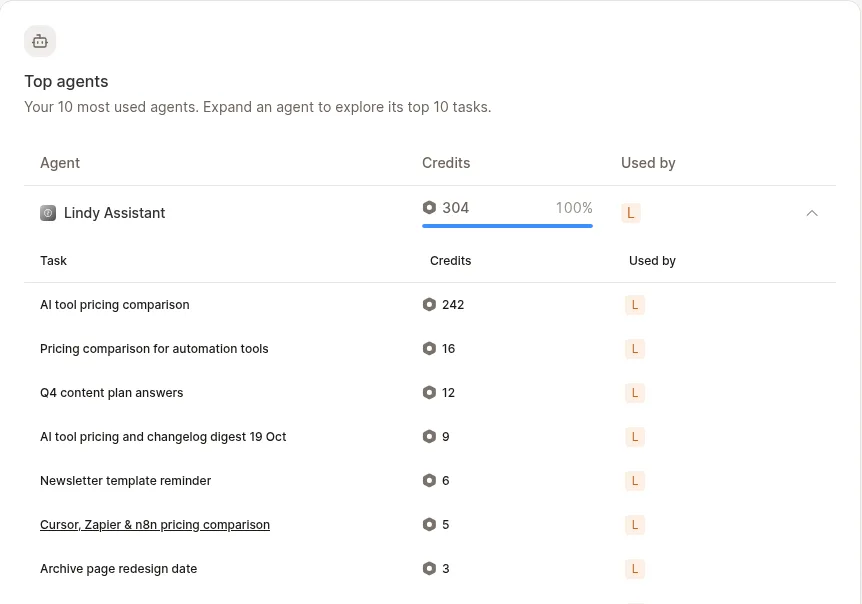Click the credits icon next to 5
Screen dimensions: 862x604
click(x=429, y=524)
